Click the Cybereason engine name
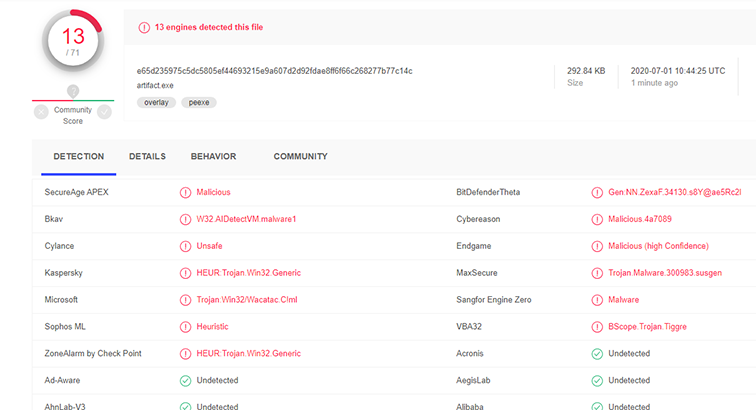Screen dimensions: 756x410 (478, 219)
